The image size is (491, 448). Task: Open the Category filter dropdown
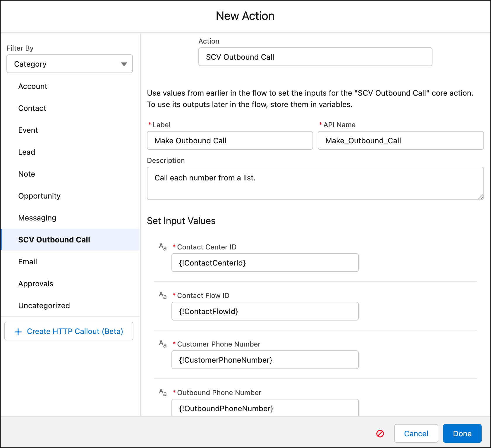click(69, 64)
